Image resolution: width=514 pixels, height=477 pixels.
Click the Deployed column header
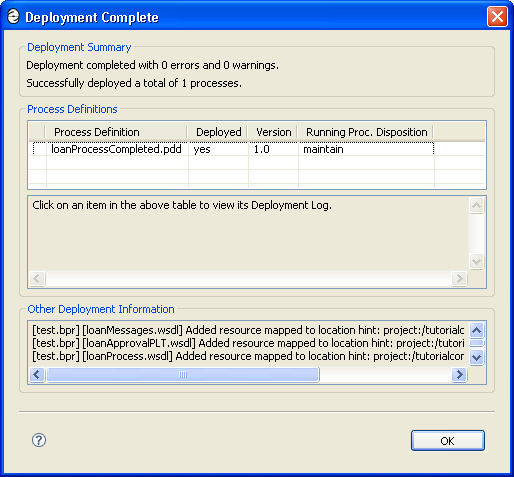point(217,132)
